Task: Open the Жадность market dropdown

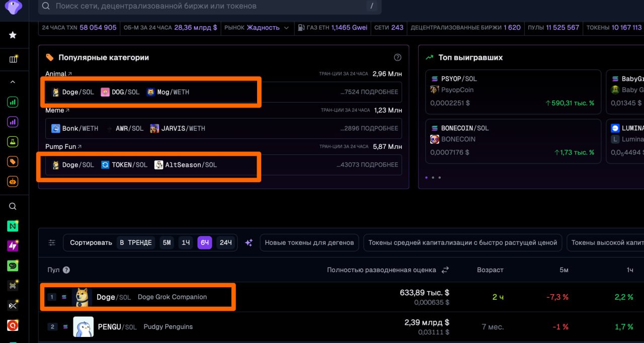Action: pyautogui.click(x=268, y=28)
